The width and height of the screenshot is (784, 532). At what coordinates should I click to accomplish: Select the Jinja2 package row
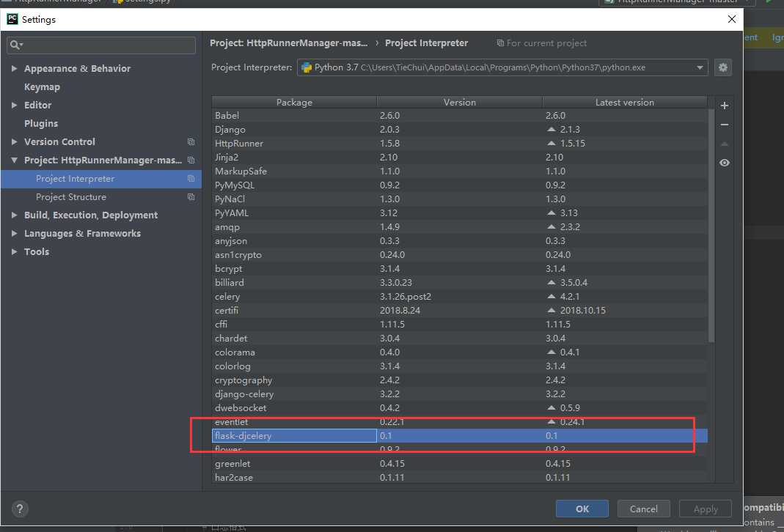tap(460, 157)
